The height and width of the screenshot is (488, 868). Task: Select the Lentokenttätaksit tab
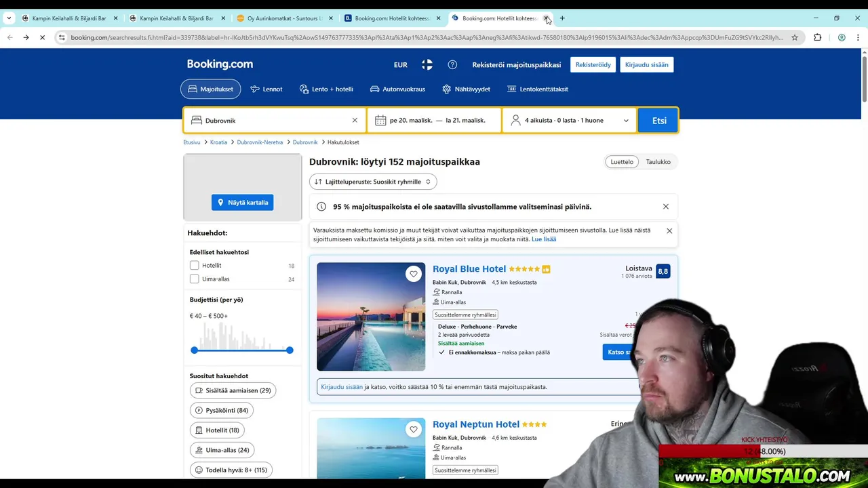tap(538, 89)
